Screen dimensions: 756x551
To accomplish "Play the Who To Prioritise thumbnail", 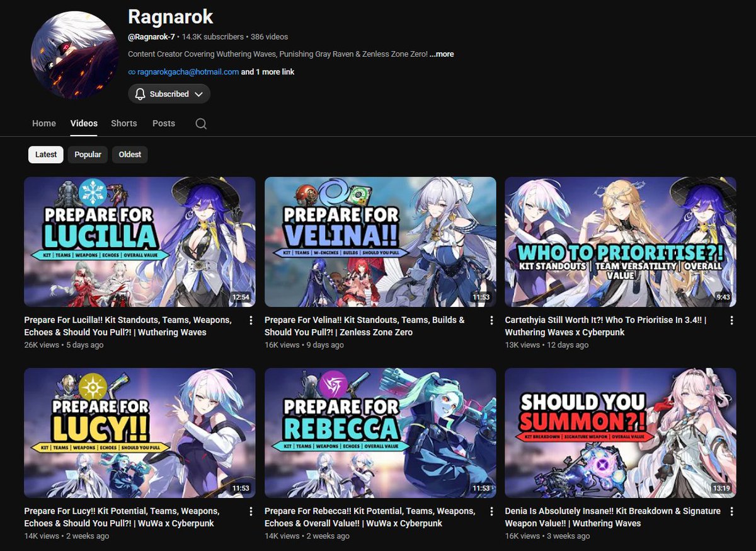I will click(x=621, y=242).
